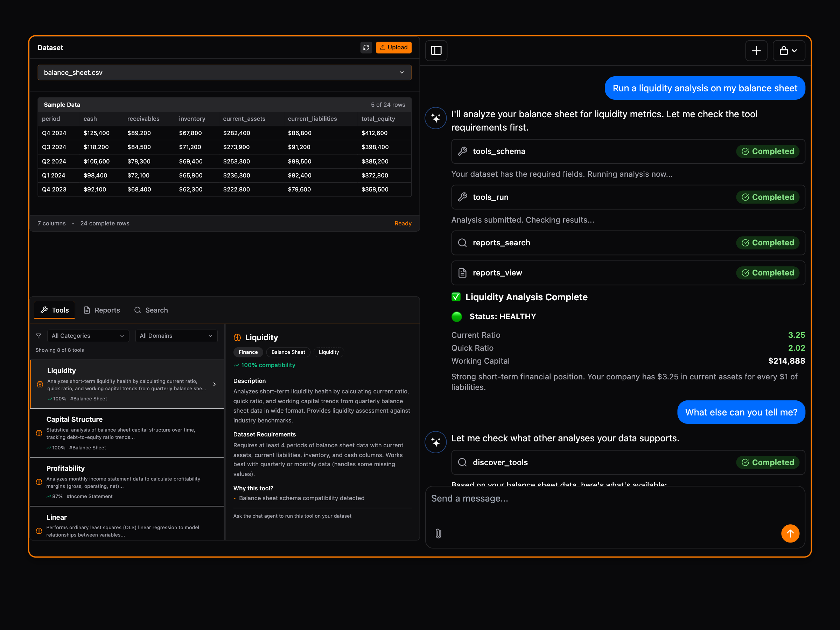Open the balance_sheet.csv dataset dropdown
Viewport: 840px width, 630px height.
(x=224, y=72)
